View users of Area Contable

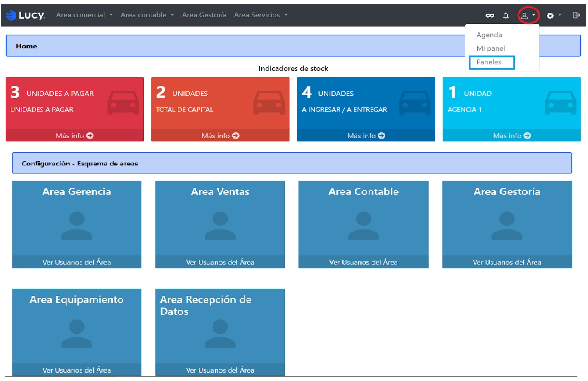tap(363, 262)
